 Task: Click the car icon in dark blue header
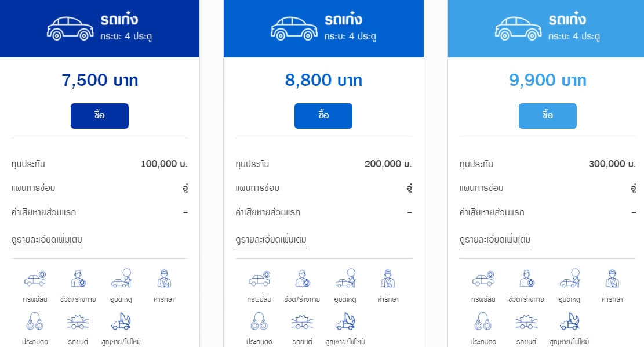pyautogui.click(x=70, y=28)
